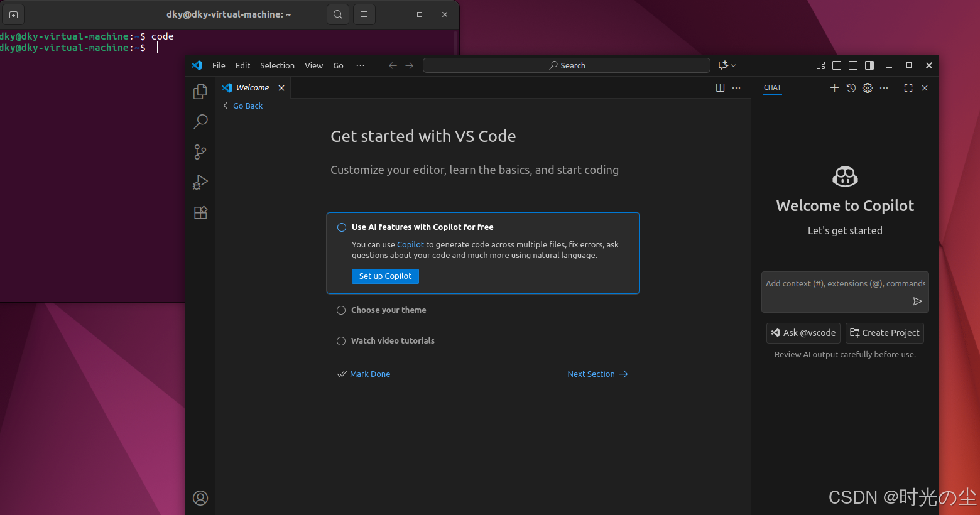Open Customize Layout icon
Image resolution: width=980 pixels, height=515 pixels.
[820, 65]
